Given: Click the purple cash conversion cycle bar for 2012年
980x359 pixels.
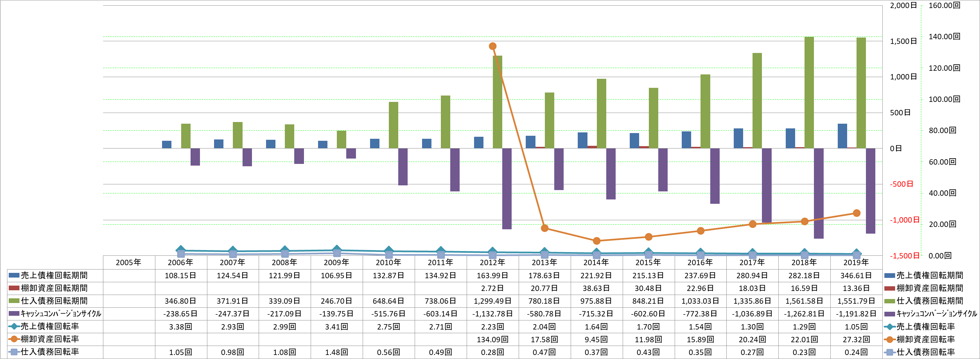Looking at the screenshot, I should (x=507, y=189).
